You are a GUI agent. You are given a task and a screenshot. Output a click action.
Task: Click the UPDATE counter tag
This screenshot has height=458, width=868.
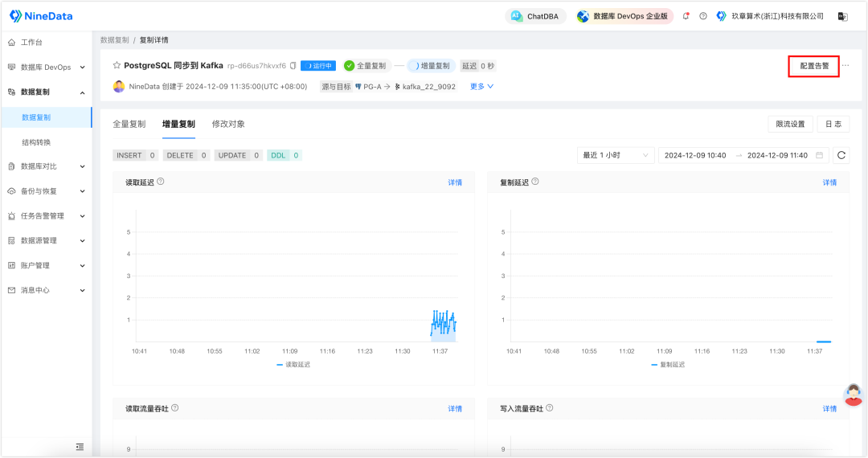pyautogui.click(x=239, y=155)
